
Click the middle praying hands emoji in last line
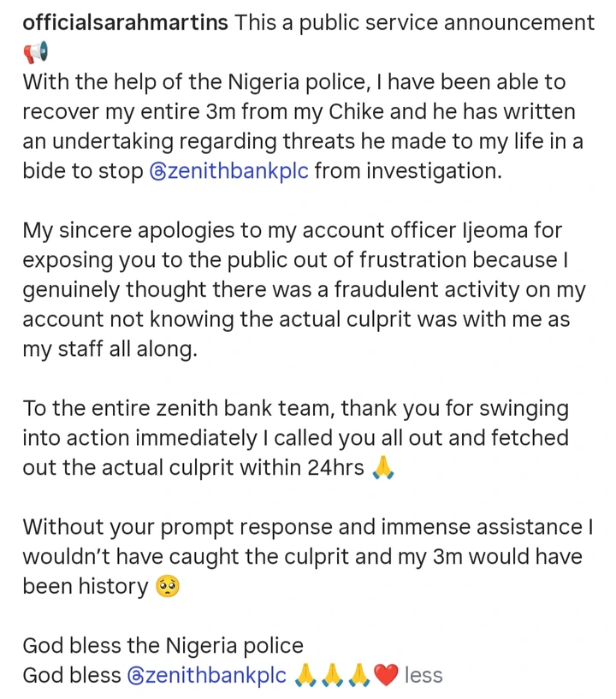click(x=333, y=675)
